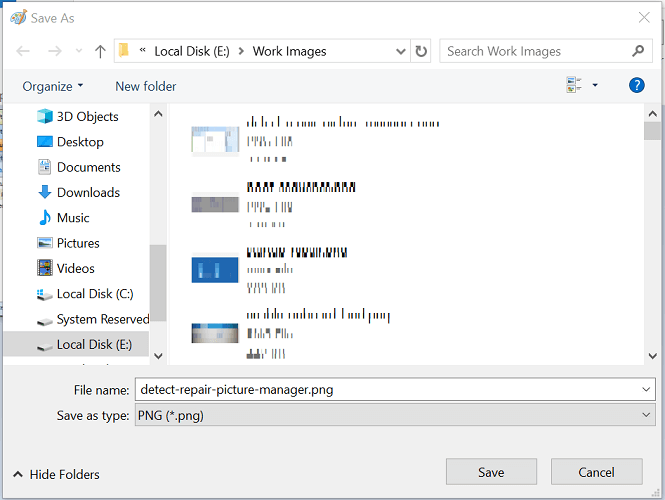Open the recent locations dropdown arrow

point(78,51)
